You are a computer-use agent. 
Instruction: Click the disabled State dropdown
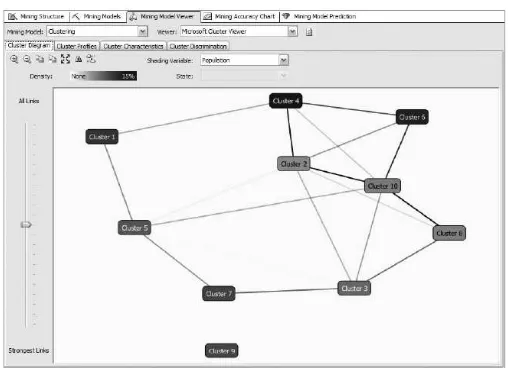coord(244,76)
